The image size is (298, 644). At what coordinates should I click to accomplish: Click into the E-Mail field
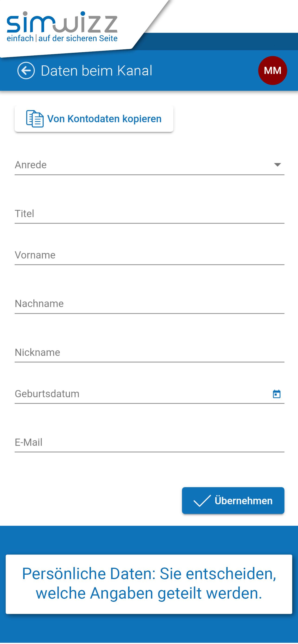point(149,443)
